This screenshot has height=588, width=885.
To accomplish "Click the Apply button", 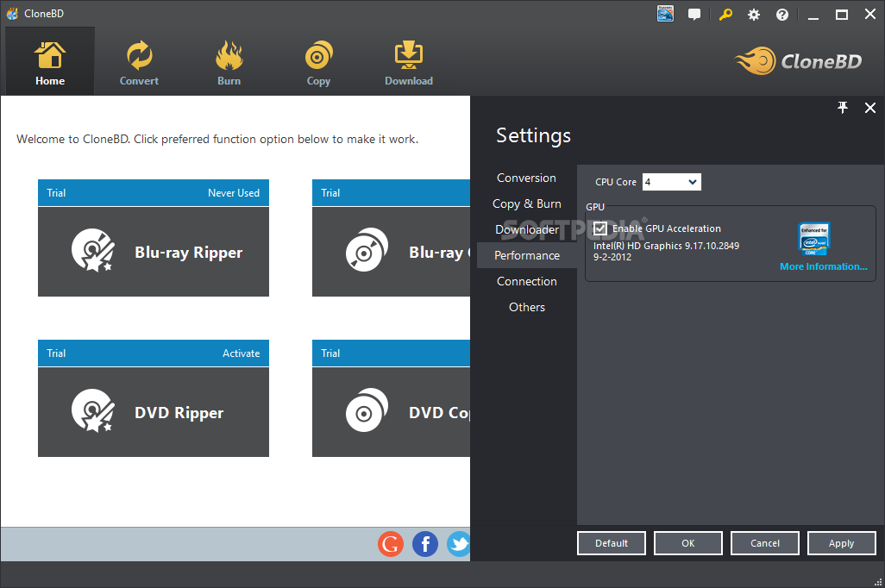I will tap(842, 543).
